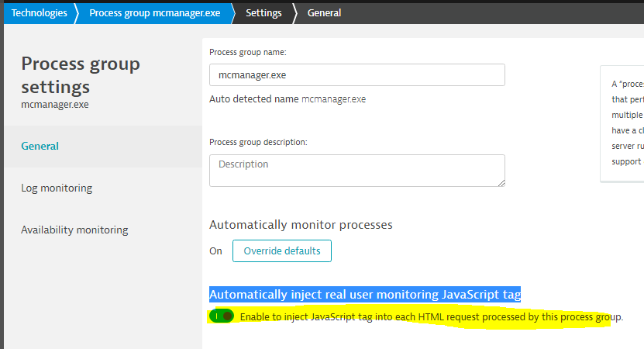The image size is (644, 349).
Task: Open Process group mcmanager.exe breadcrumb
Action: (154, 13)
